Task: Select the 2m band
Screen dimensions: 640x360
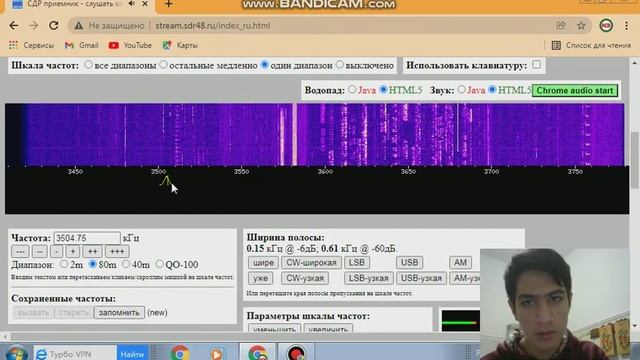Action: 64,264
